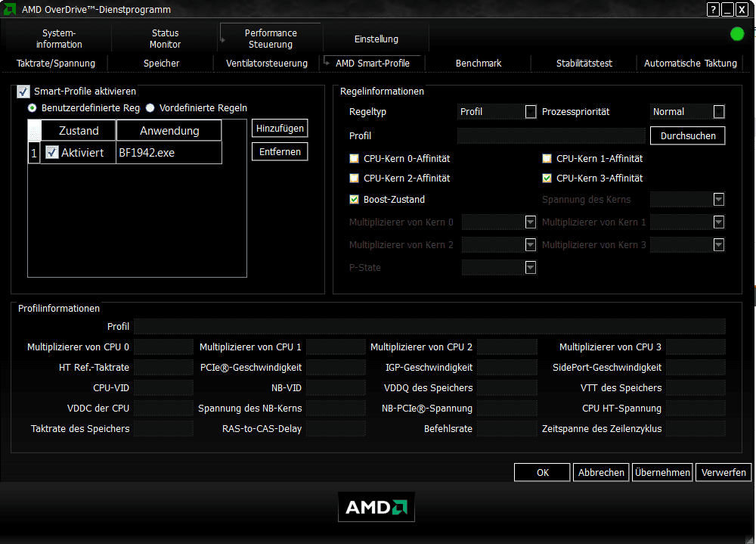Select the BF1942.exe application cell
Viewport: 756px width, 544px height.
[x=169, y=153]
